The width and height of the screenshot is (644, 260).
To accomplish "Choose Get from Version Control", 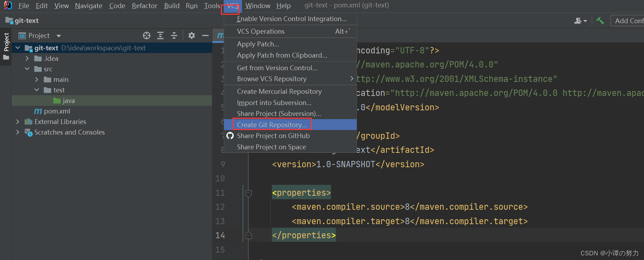I will (291, 68).
